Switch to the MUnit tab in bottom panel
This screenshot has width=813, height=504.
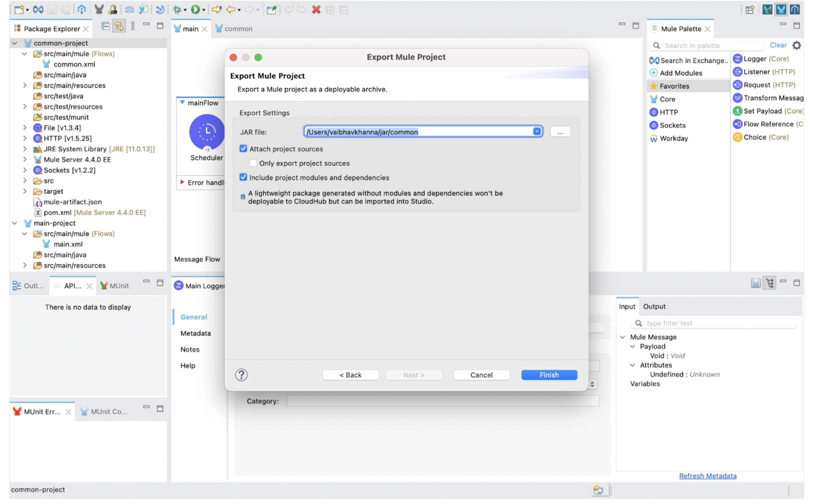[x=119, y=285]
